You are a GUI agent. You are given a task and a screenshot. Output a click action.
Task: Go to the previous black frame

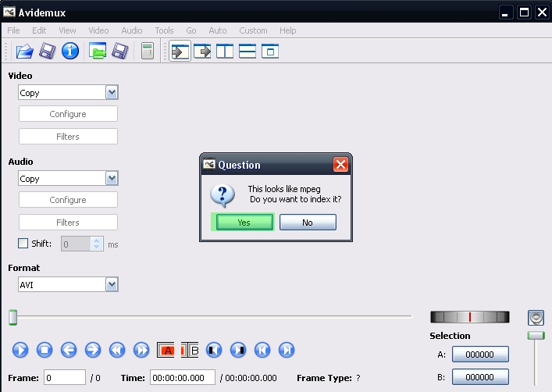click(214, 350)
